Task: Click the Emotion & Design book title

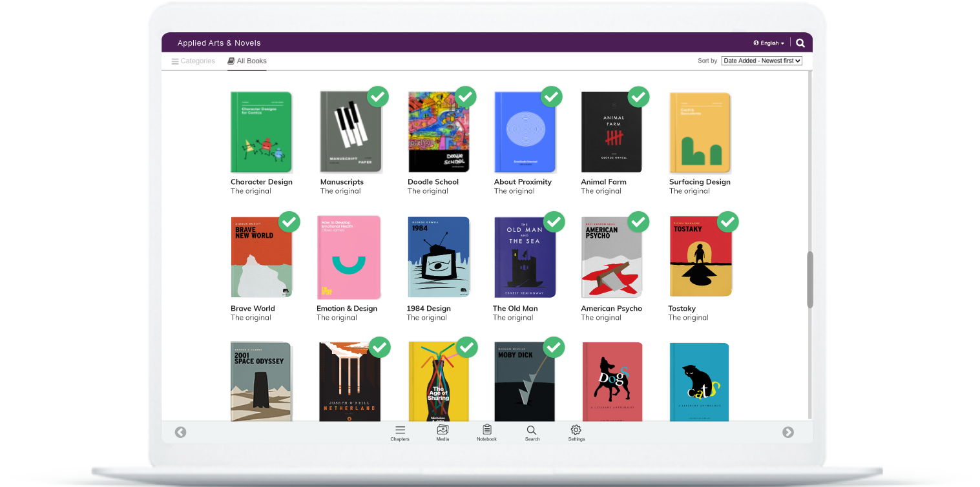Action: point(347,309)
